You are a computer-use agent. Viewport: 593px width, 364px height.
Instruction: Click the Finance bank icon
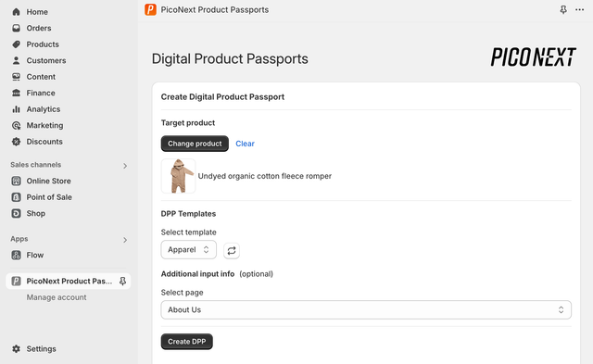[x=16, y=93]
